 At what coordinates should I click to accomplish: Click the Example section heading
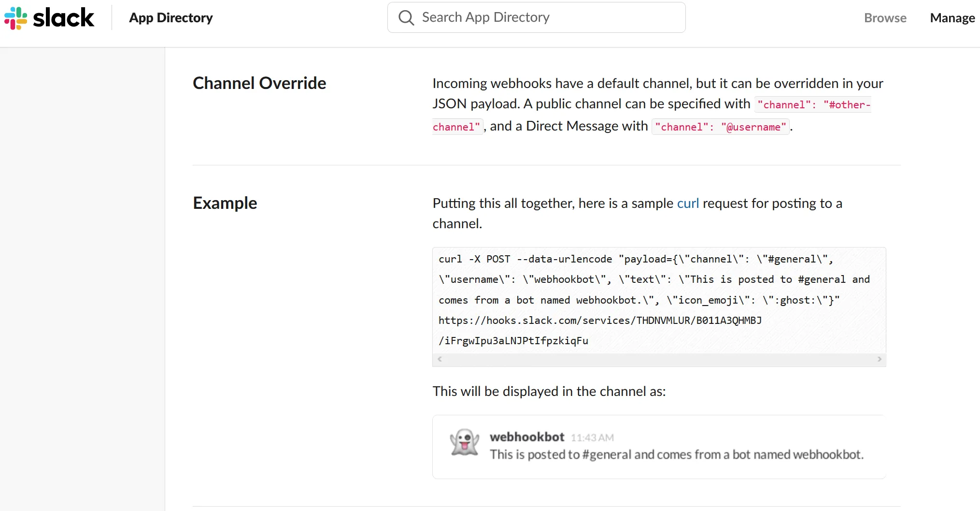click(x=225, y=203)
